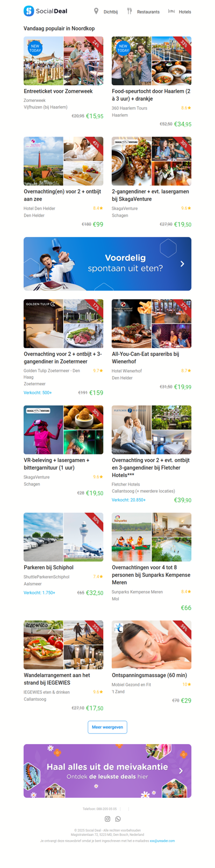Open the WhatsApp icon in footer
Viewport: 215px width, 868px height.
[118, 819]
